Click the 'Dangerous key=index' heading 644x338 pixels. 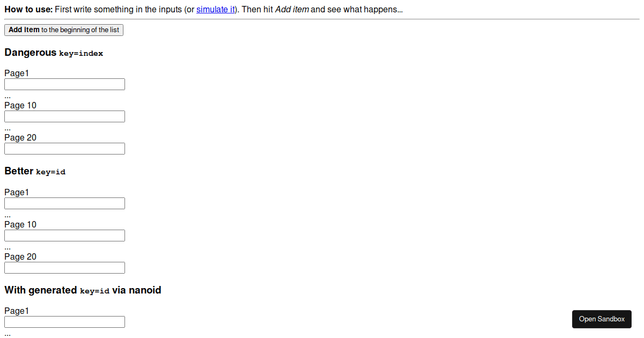point(54,53)
